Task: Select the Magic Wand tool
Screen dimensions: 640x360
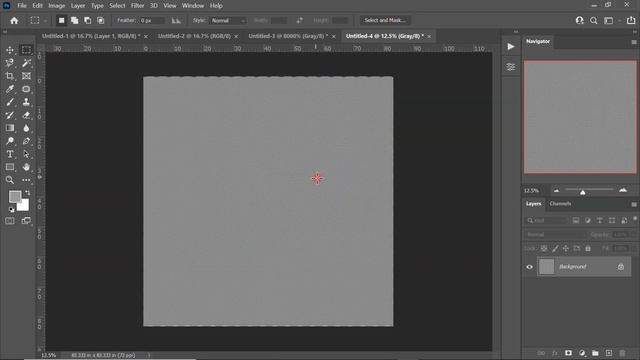Action: tap(26, 63)
